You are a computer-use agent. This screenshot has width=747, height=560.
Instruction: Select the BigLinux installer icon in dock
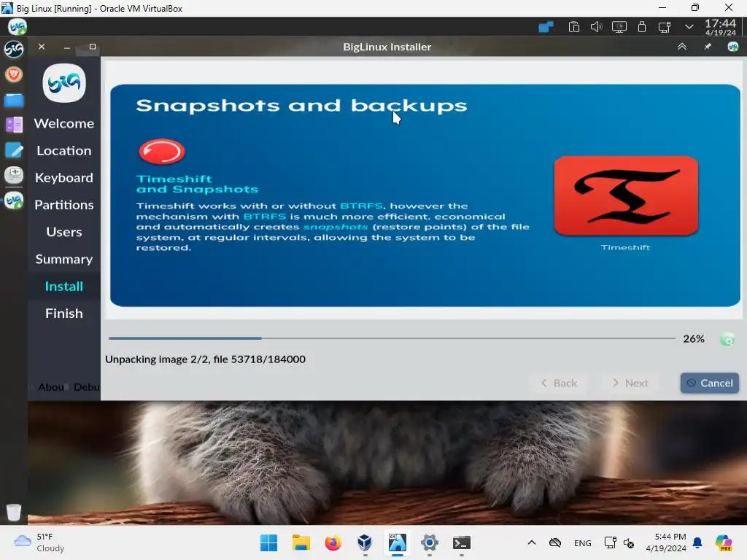[x=14, y=201]
